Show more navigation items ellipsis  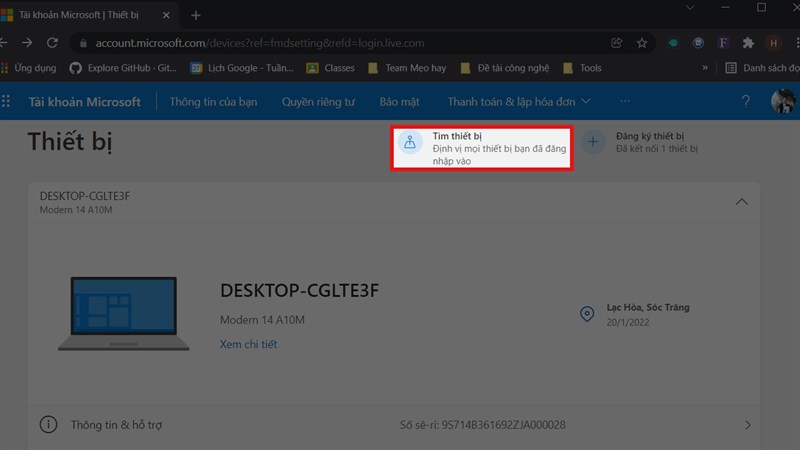tap(625, 101)
